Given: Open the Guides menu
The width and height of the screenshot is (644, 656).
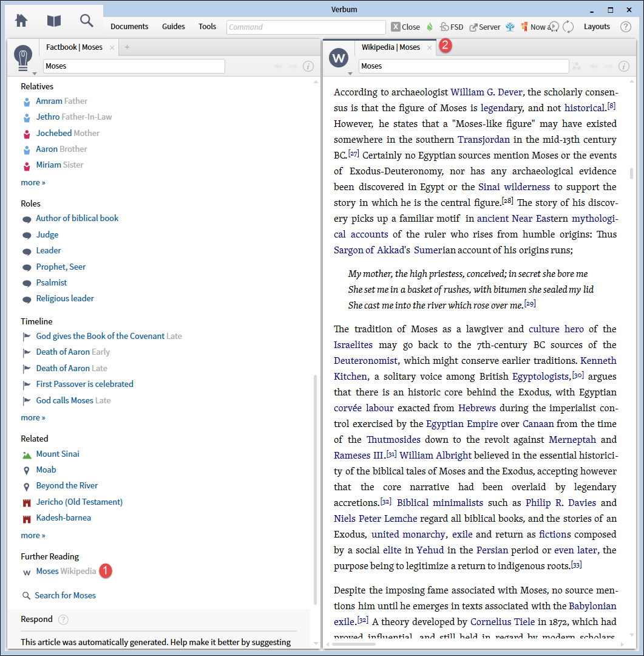Looking at the screenshot, I should [174, 26].
